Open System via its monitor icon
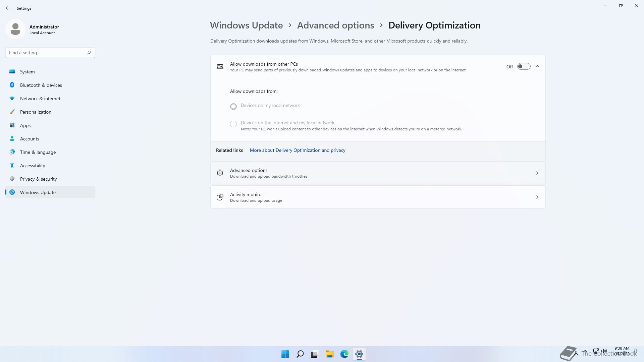This screenshot has height=362, width=644. pyautogui.click(x=12, y=72)
